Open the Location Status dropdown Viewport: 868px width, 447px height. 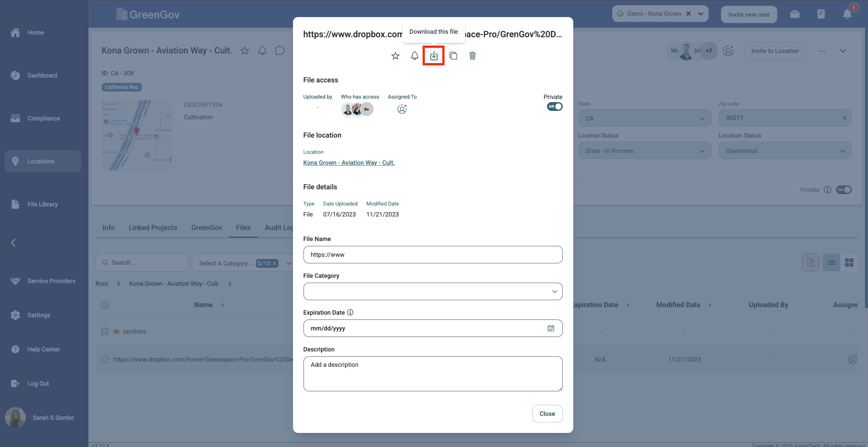pyautogui.click(x=785, y=151)
